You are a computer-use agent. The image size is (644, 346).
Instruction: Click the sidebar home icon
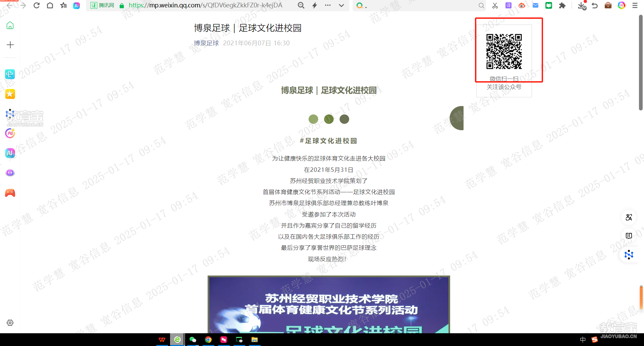pyautogui.click(x=10, y=26)
